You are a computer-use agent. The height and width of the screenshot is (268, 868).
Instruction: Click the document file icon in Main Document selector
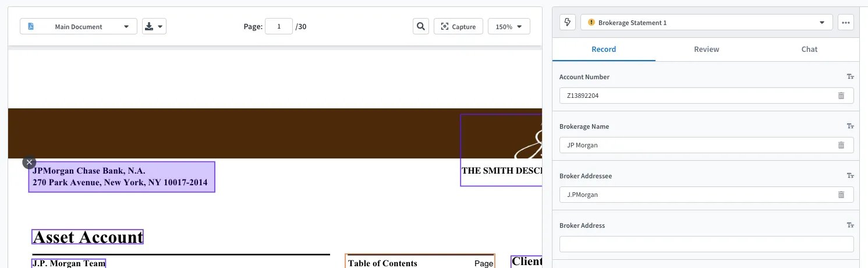(31, 26)
